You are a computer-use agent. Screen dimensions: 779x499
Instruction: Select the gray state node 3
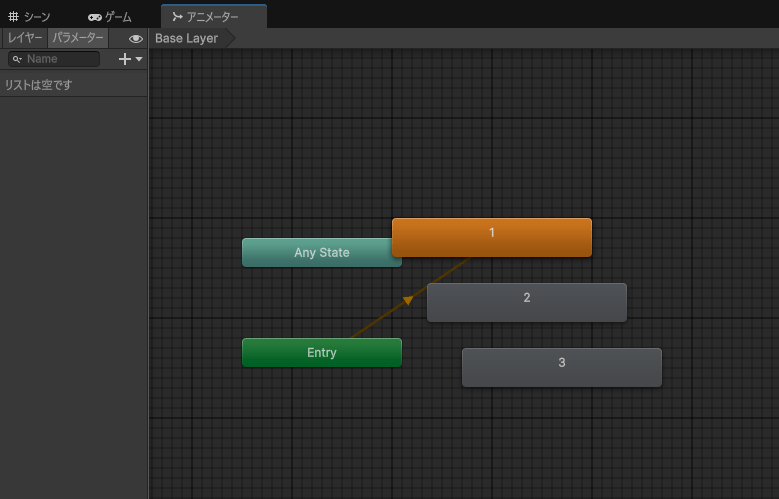562,367
